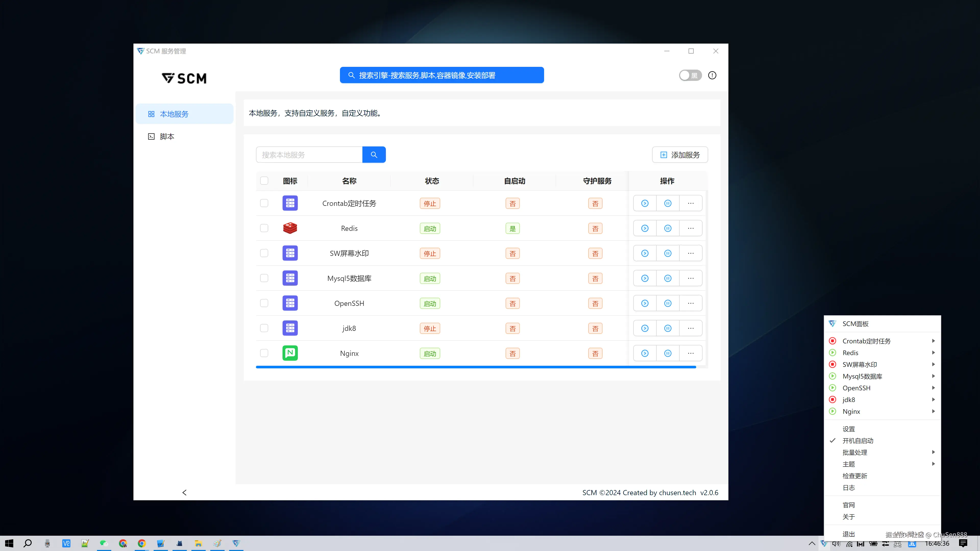Check the select-all header checkbox

click(264, 181)
